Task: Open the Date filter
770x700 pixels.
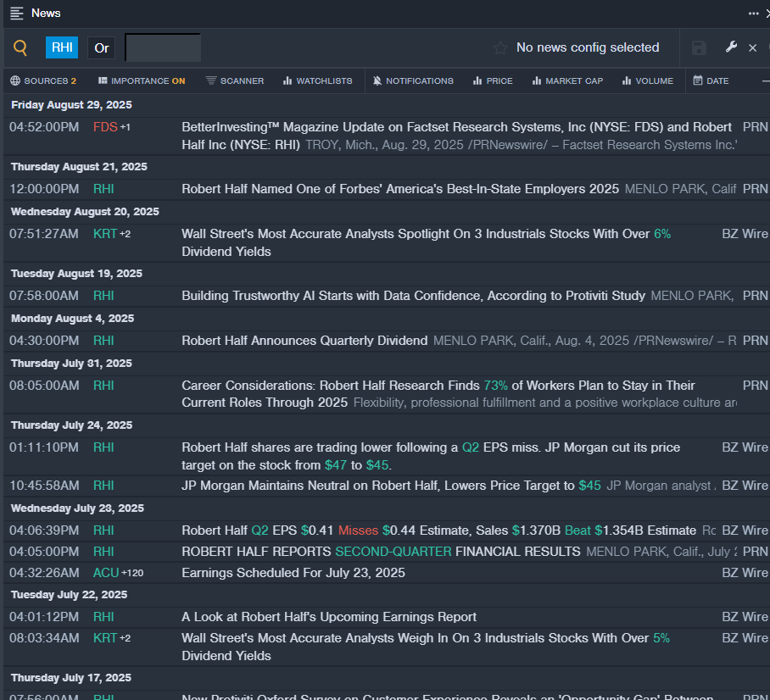Action: (711, 81)
